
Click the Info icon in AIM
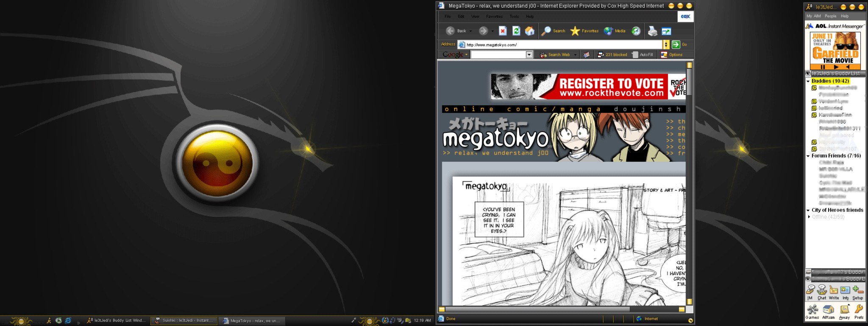pyautogui.click(x=845, y=292)
